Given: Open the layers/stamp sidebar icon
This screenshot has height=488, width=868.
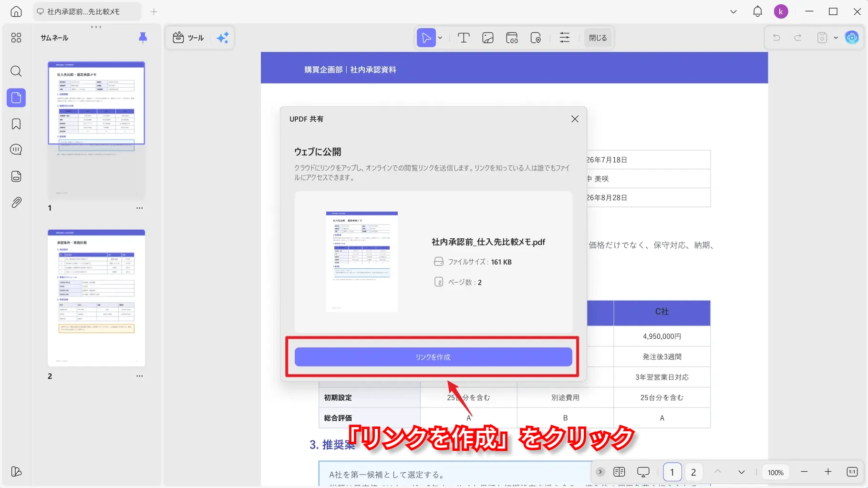Looking at the screenshot, I should point(16,176).
